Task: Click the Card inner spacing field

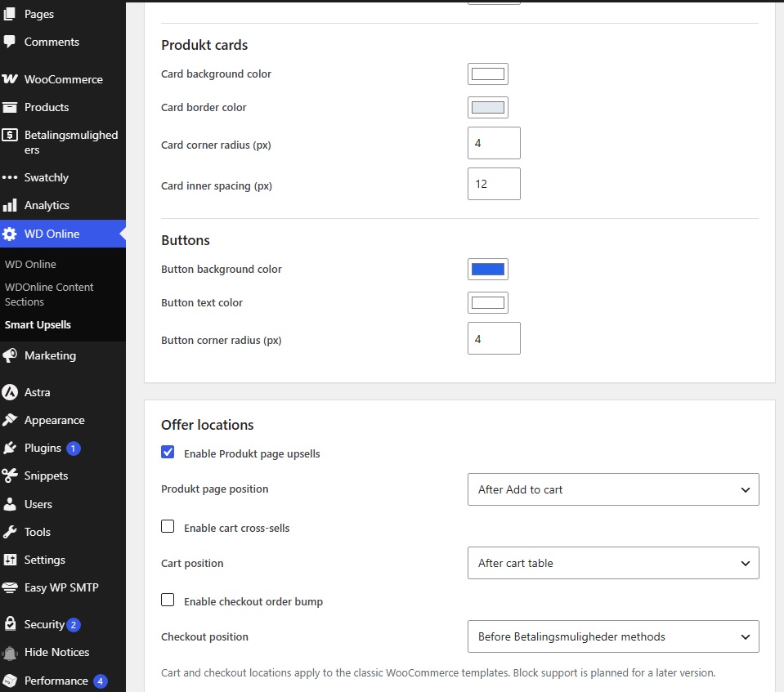Action: click(494, 184)
